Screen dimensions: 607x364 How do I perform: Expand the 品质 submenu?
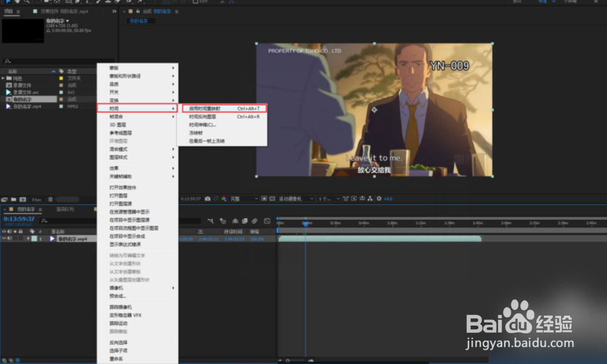pyautogui.click(x=138, y=84)
